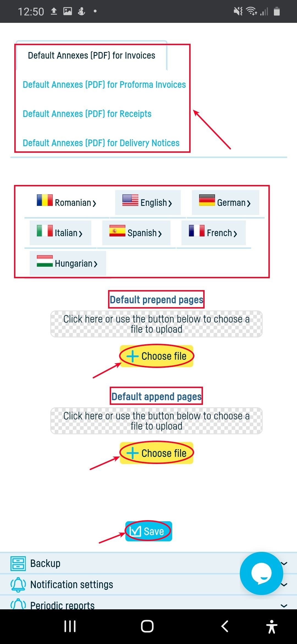The image size is (297, 644).
Task: Tap the accessibility figure icon
Action: (x=272, y=626)
